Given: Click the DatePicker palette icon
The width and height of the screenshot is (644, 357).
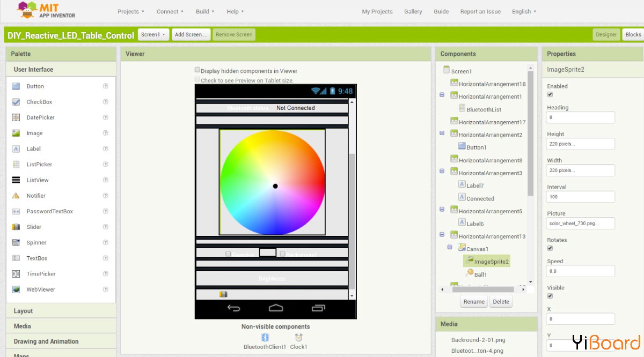Looking at the screenshot, I should [x=16, y=117].
